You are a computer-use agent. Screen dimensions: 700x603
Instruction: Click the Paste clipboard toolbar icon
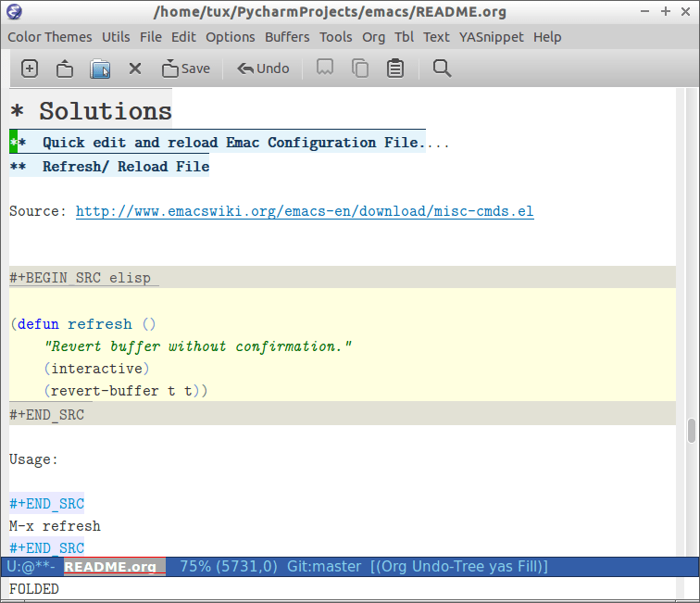[x=395, y=69]
